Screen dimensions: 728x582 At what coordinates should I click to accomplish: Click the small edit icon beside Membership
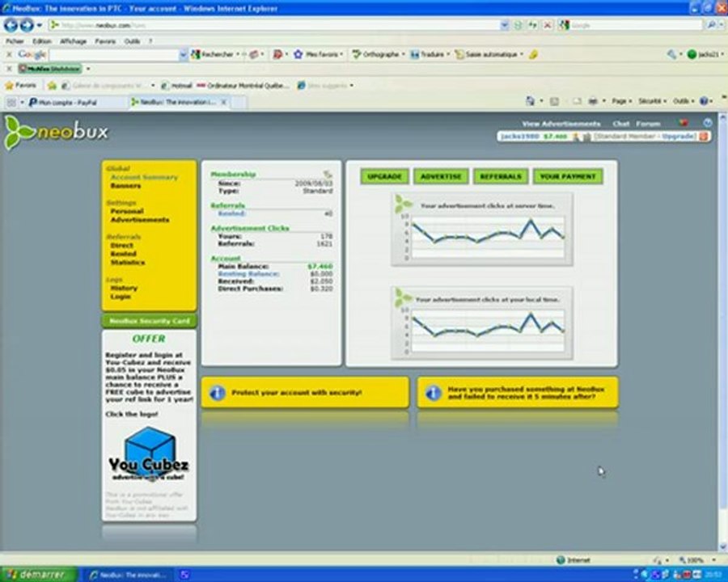[x=328, y=175]
